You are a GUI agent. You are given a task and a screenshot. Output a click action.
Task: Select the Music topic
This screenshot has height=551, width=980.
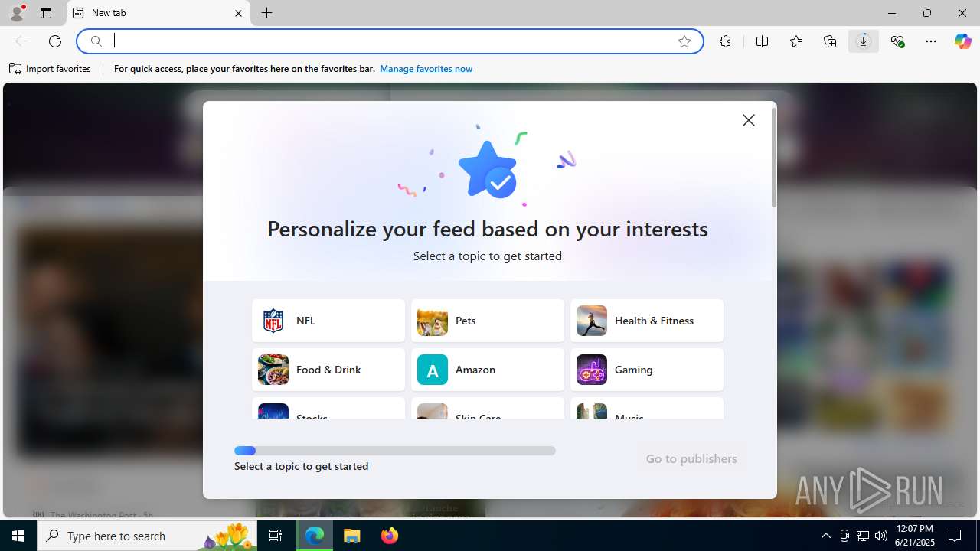pyautogui.click(x=647, y=408)
